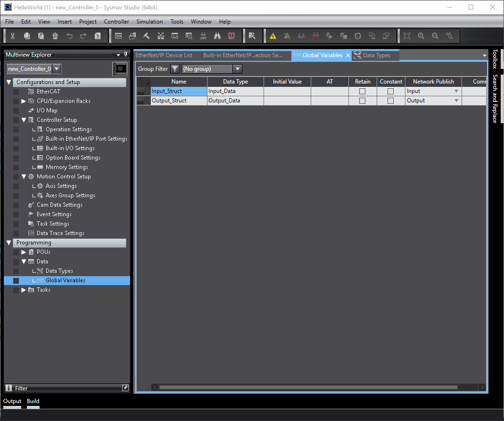Click the Delete trash can icon
The height and width of the screenshot is (421, 504).
pyautogui.click(x=55, y=36)
